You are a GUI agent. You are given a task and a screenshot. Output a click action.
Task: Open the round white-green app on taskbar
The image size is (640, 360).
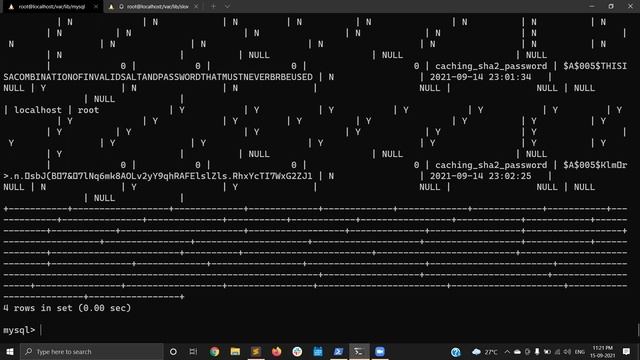[x=297, y=351]
